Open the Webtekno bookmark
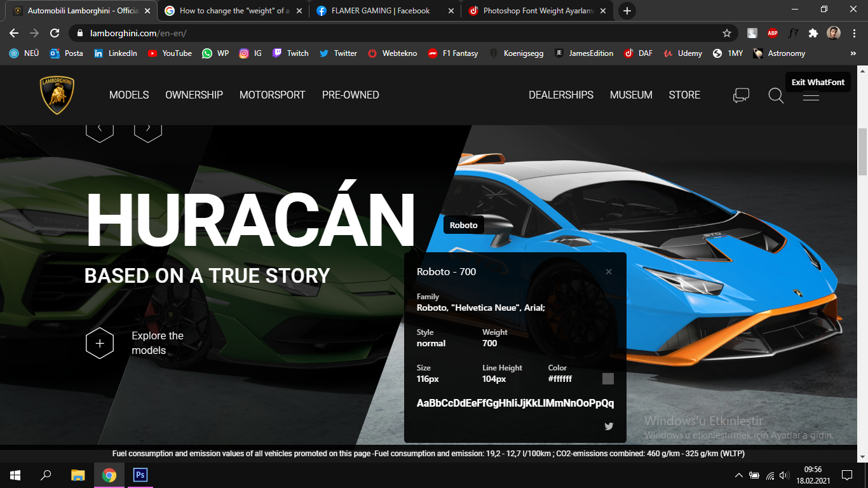The height and width of the screenshot is (488, 868). point(393,53)
